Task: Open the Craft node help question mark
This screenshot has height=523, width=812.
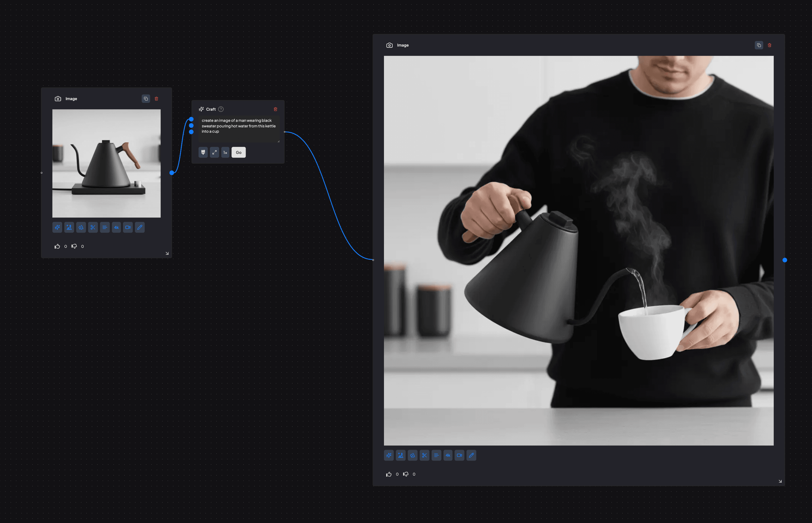Action: 221,109
